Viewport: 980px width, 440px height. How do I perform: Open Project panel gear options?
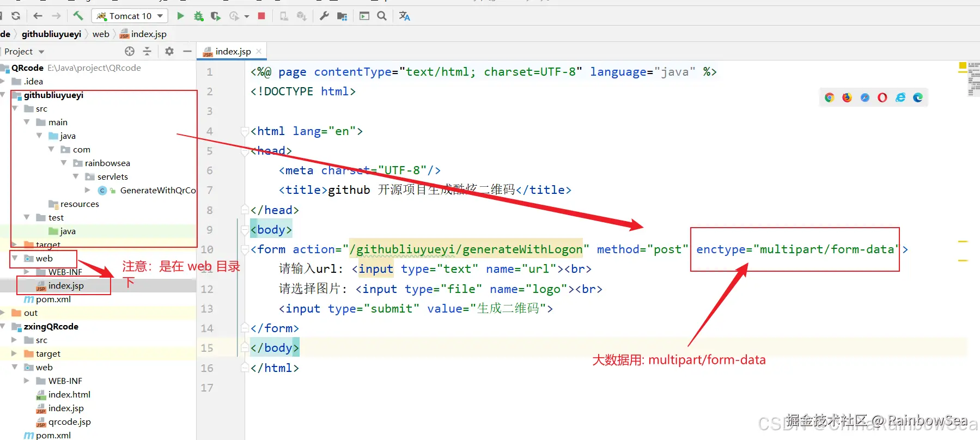(x=169, y=51)
